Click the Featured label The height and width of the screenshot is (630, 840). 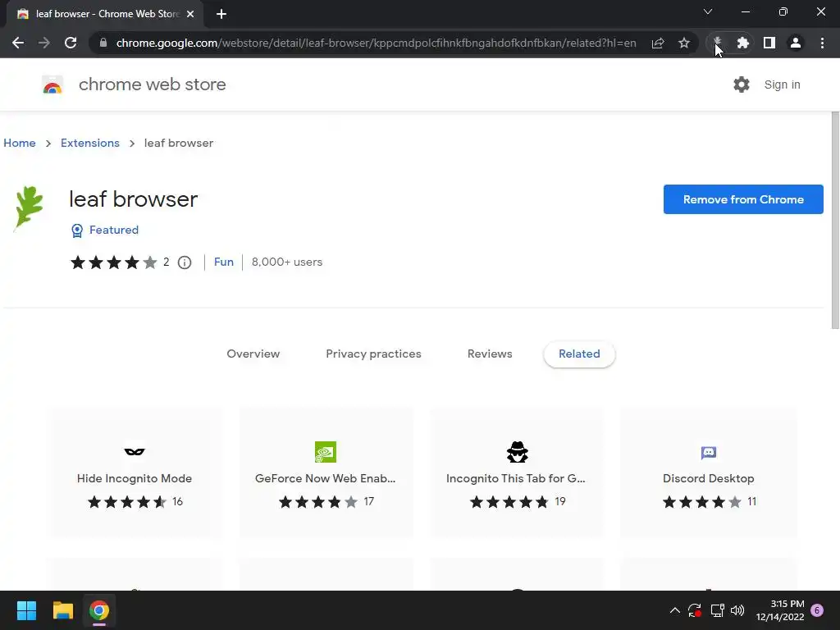click(114, 230)
